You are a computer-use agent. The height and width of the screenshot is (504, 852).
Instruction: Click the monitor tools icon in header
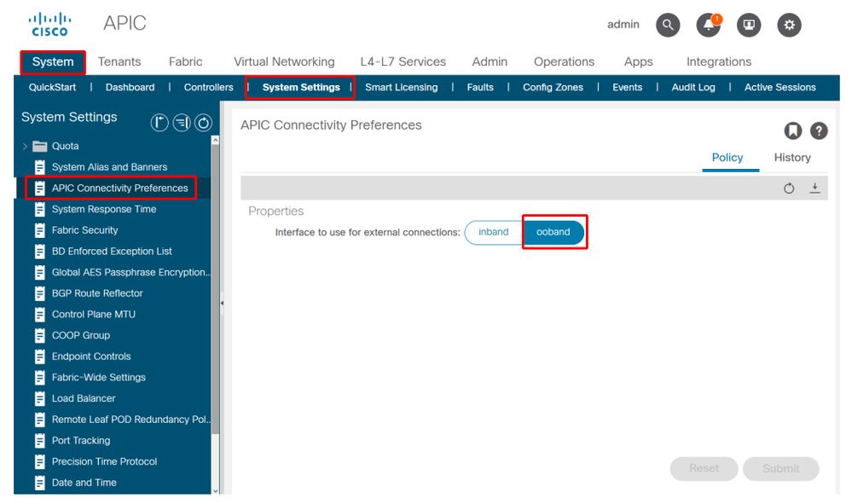[748, 25]
